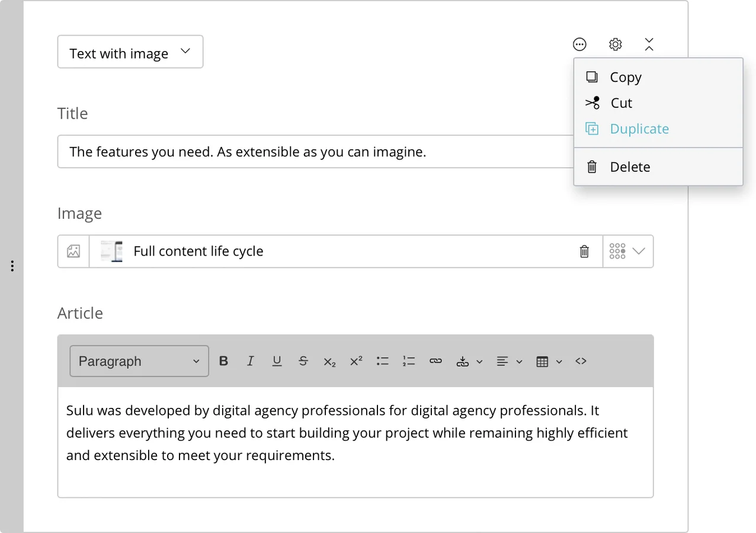Viewport: 756px width, 533px height.
Task: Insert a bulleted list
Action: (383, 361)
